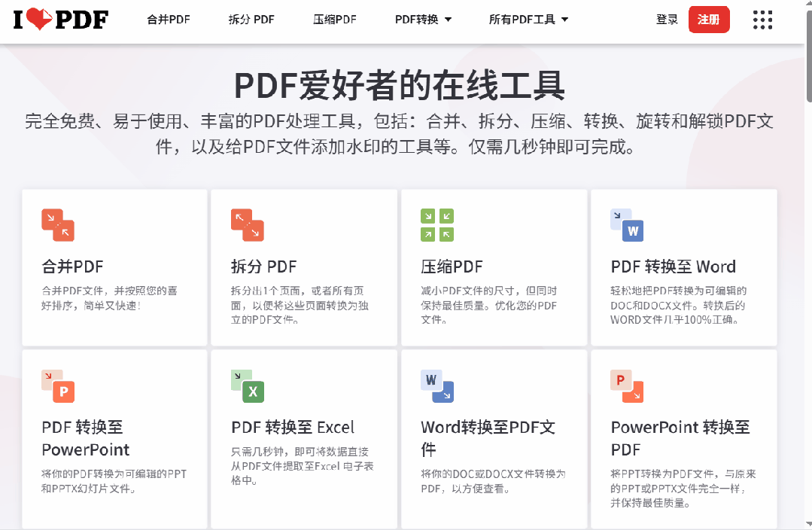
Task: Click the Word转换至PDF文件 icon
Action: click(437, 386)
